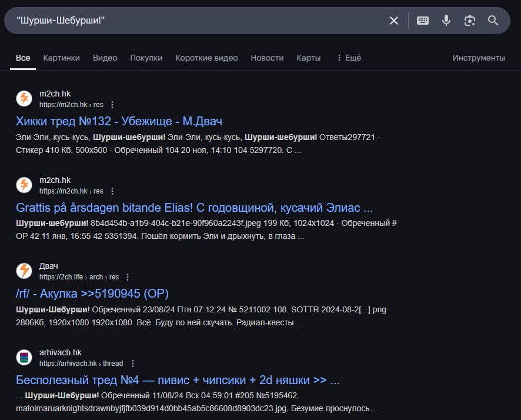Open Хикки тред №132 - Убежище link
521x420 pixels.
coord(119,121)
